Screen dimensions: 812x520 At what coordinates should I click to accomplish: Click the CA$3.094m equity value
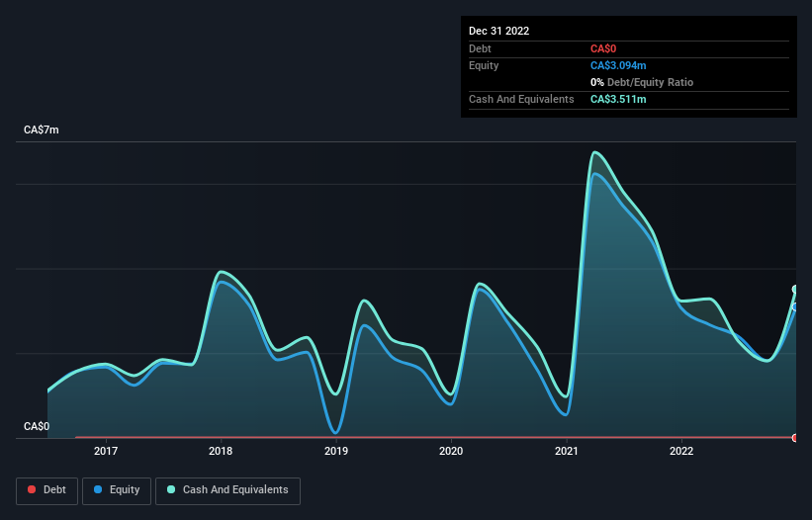click(618, 65)
